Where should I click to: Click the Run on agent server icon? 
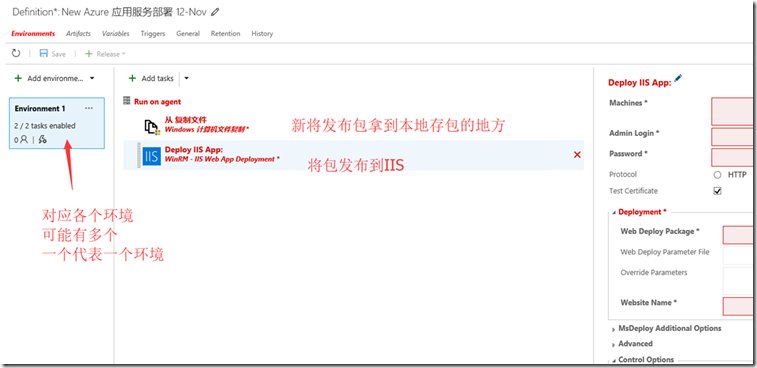click(127, 101)
